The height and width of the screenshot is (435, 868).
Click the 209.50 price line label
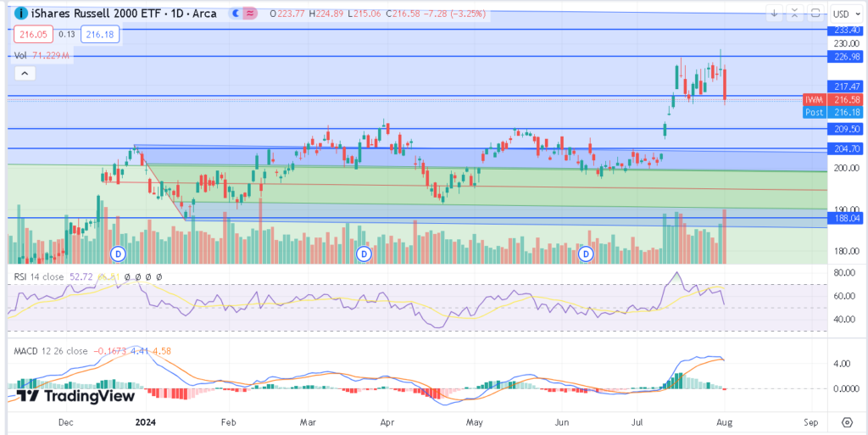click(x=843, y=128)
